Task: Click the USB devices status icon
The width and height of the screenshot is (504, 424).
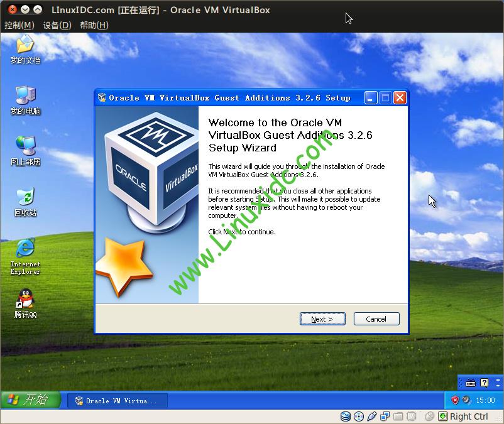Action: (x=371, y=416)
